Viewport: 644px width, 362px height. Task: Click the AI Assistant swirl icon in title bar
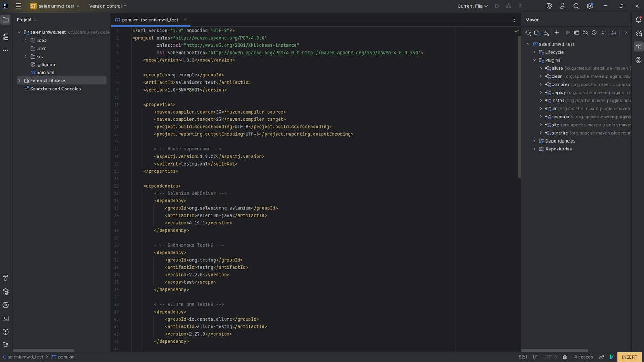[x=549, y=6]
